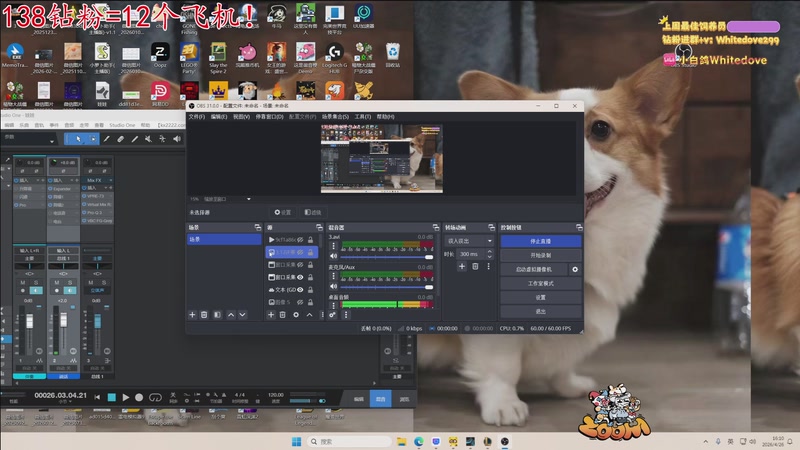Toggle lock on the 文本 (GDI) source
The image size is (800, 450).
tap(310, 290)
